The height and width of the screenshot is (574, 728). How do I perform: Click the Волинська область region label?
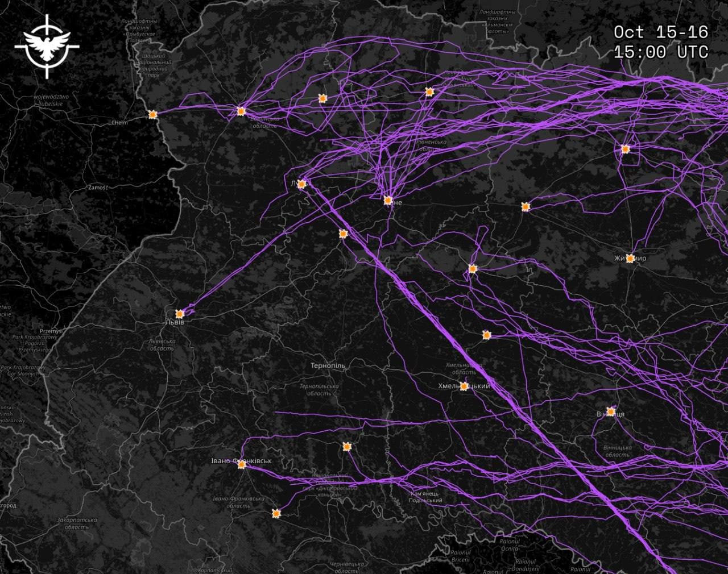[x=265, y=122]
